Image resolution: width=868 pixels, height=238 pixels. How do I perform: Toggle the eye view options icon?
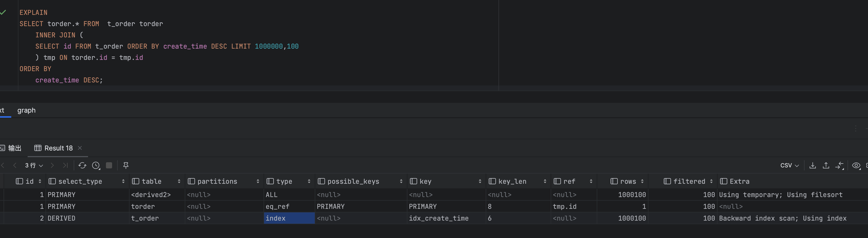click(856, 166)
